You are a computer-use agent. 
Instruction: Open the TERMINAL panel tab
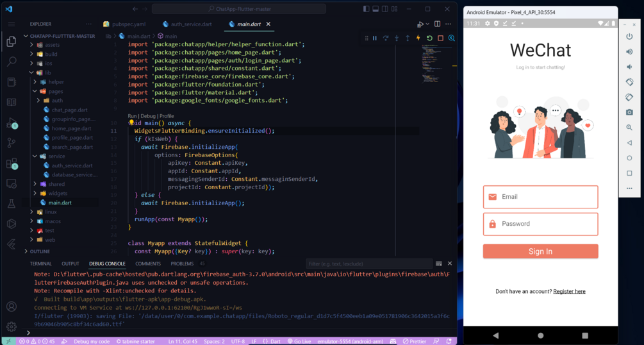[x=40, y=264]
